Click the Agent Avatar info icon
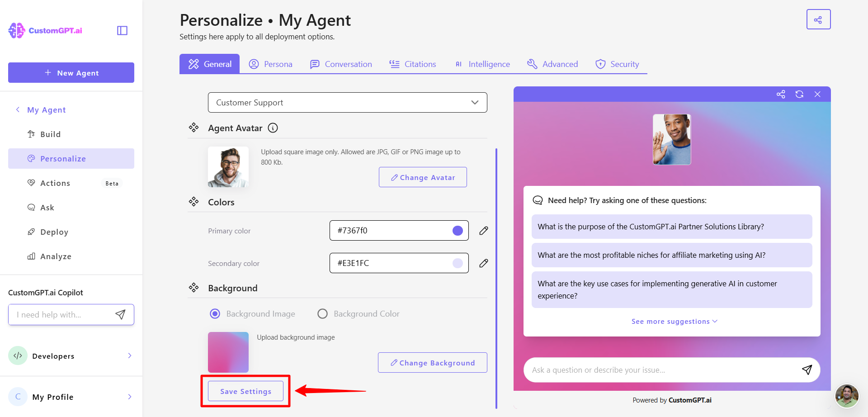Viewport: 868px width, 417px height. click(273, 128)
